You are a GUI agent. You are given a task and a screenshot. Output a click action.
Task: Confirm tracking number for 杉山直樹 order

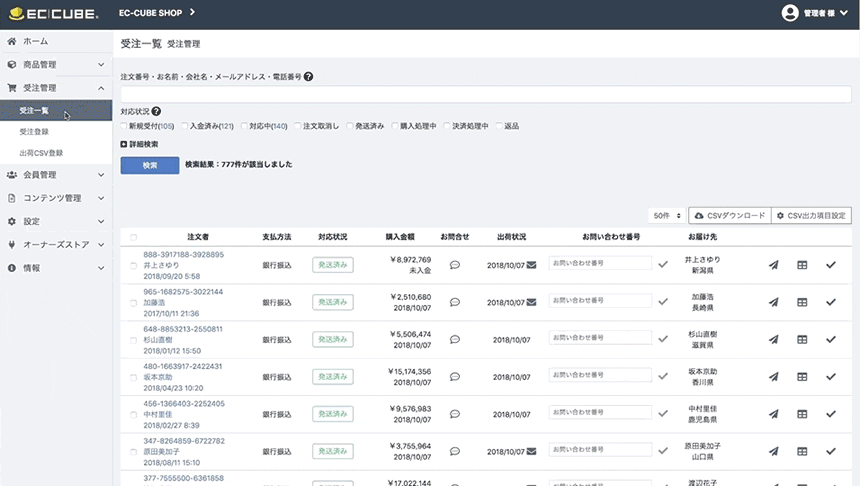click(663, 339)
